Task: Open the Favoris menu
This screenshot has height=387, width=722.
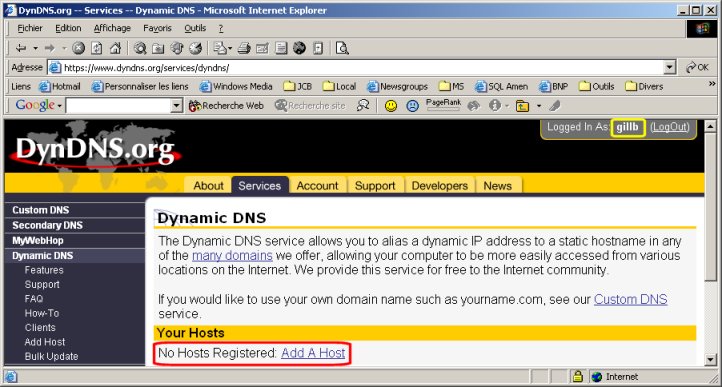Action: [157, 28]
